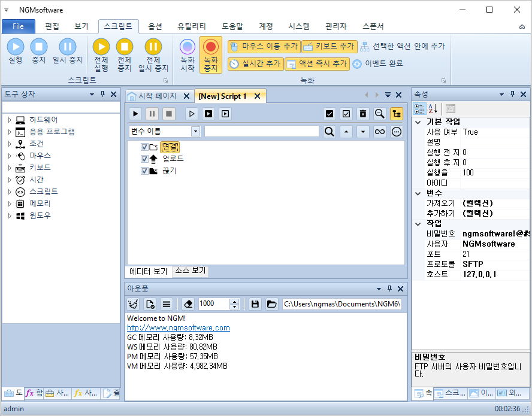Open the 보기 ribbon tab
The image size is (532, 416).
point(81,26)
